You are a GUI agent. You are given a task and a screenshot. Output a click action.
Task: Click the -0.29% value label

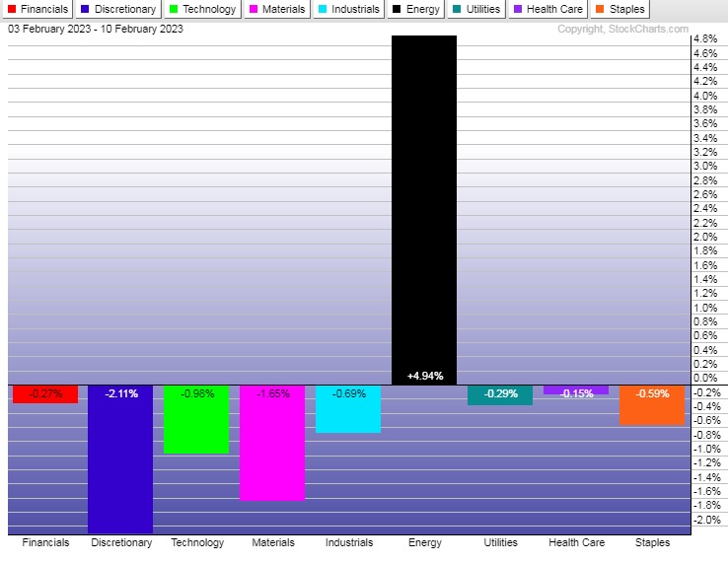click(x=500, y=394)
